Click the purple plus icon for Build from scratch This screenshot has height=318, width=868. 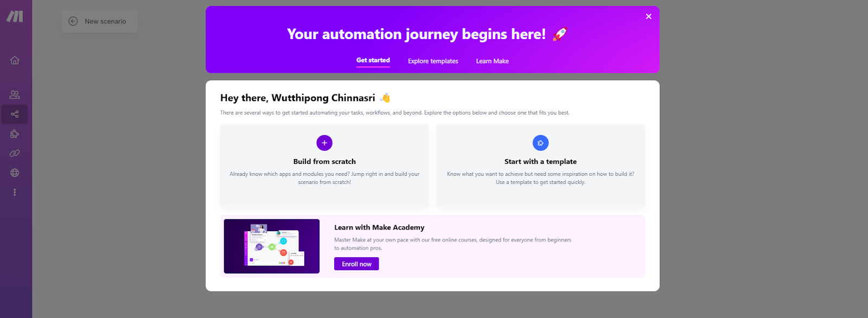tap(324, 143)
